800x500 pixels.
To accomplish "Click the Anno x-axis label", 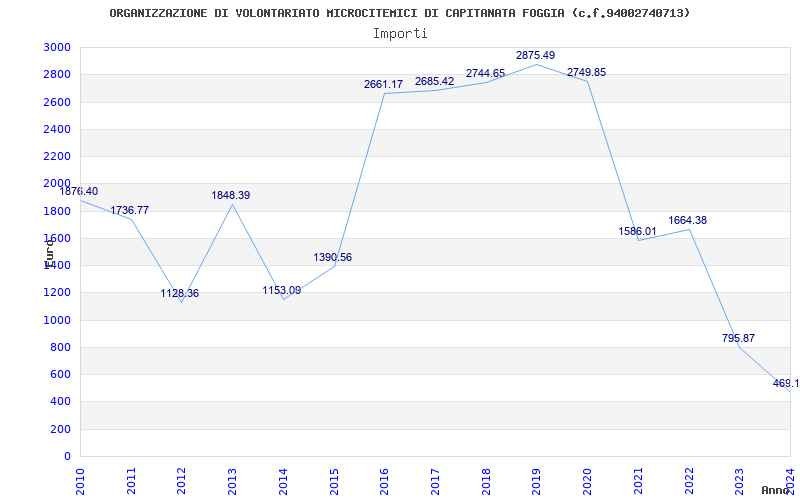I will click(x=776, y=490).
